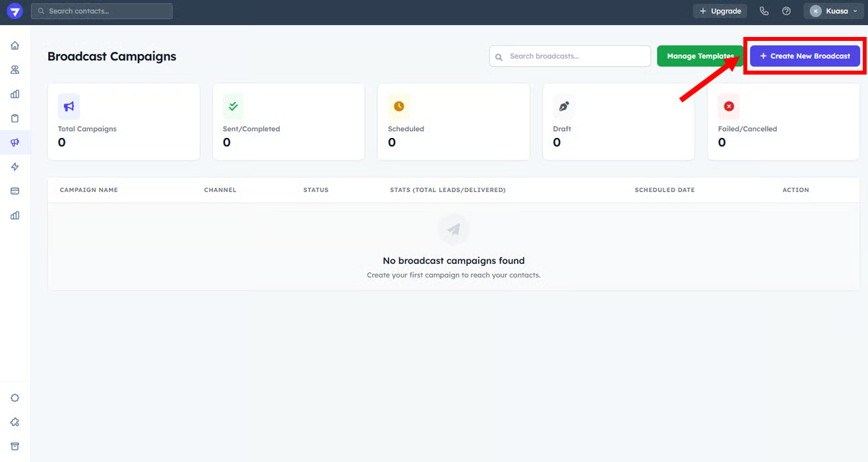Click the app logo in top-left corner

click(15, 11)
